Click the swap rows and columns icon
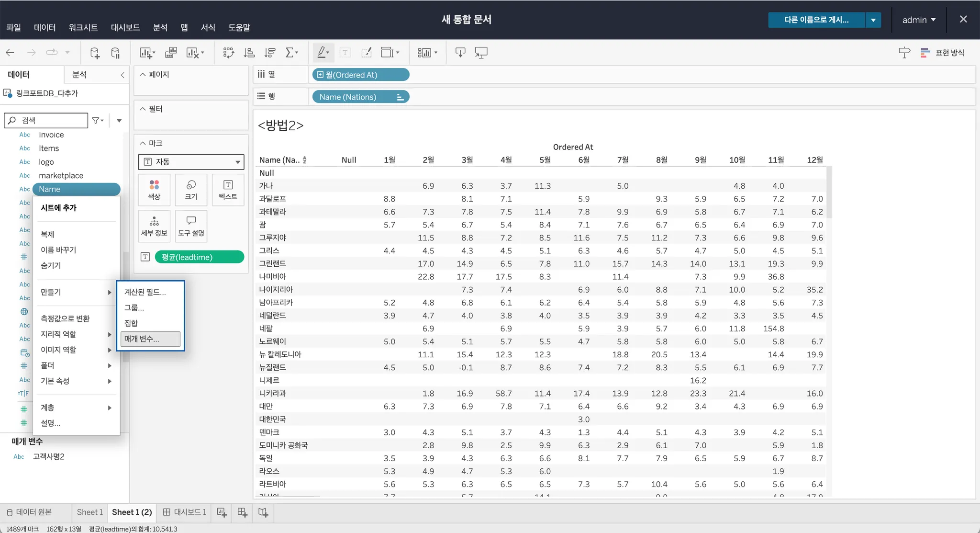 (x=228, y=53)
